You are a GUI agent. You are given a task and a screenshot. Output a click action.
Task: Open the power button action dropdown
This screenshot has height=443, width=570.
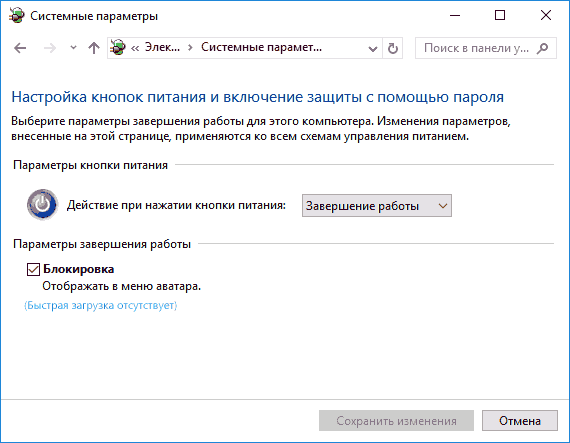377,206
